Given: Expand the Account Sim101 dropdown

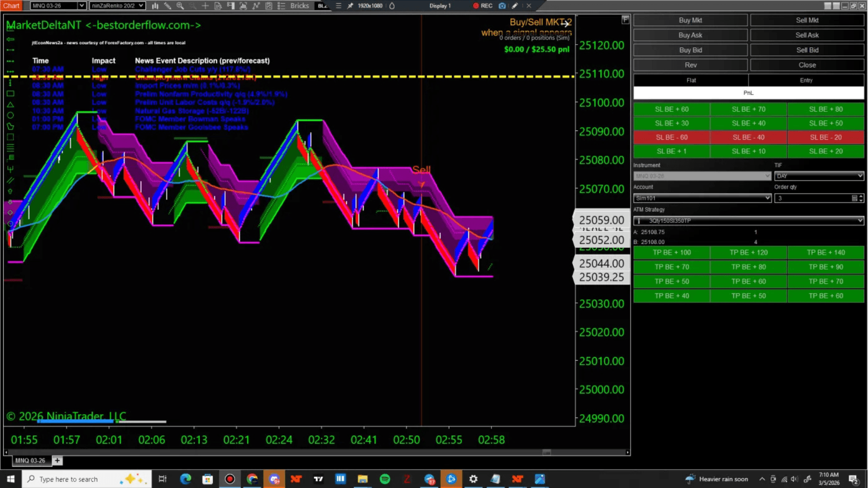Looking at the screenshot, I should pyautogui.click(x=702, y=198).
